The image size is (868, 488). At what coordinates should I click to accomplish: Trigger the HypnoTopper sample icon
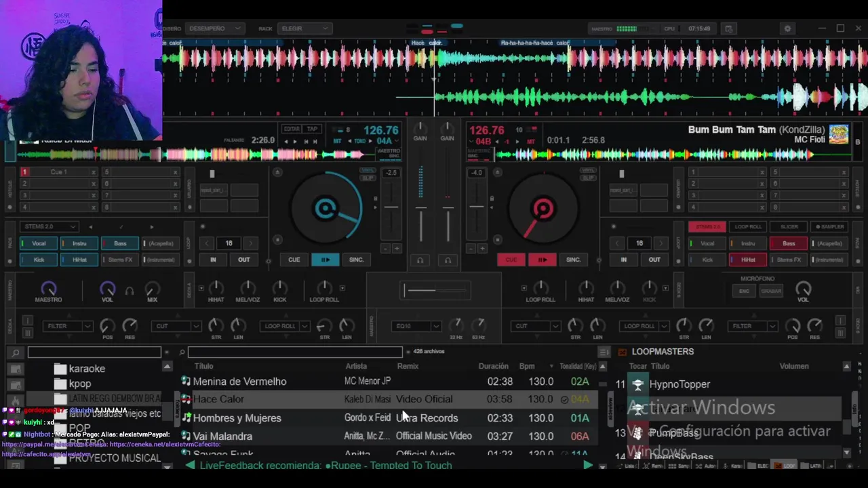637,384
